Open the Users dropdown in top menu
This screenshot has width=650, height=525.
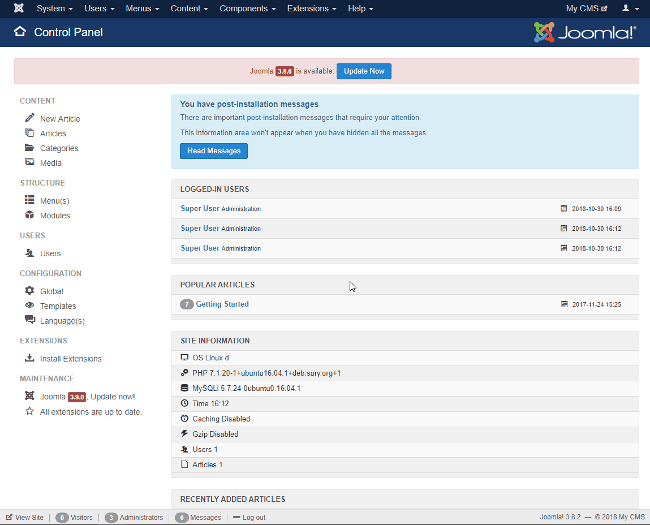point(99,8)
